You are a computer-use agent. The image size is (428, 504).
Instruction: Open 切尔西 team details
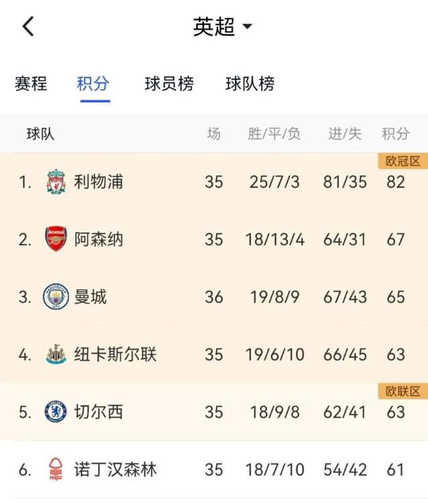[x=98, y=412]
